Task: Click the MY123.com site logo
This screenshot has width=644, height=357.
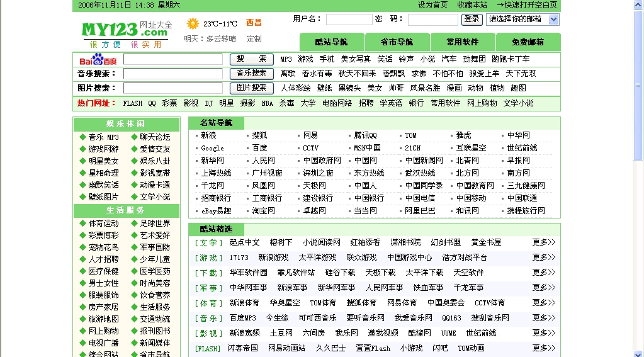Action: pyautogui.click(x=127, y=34)
